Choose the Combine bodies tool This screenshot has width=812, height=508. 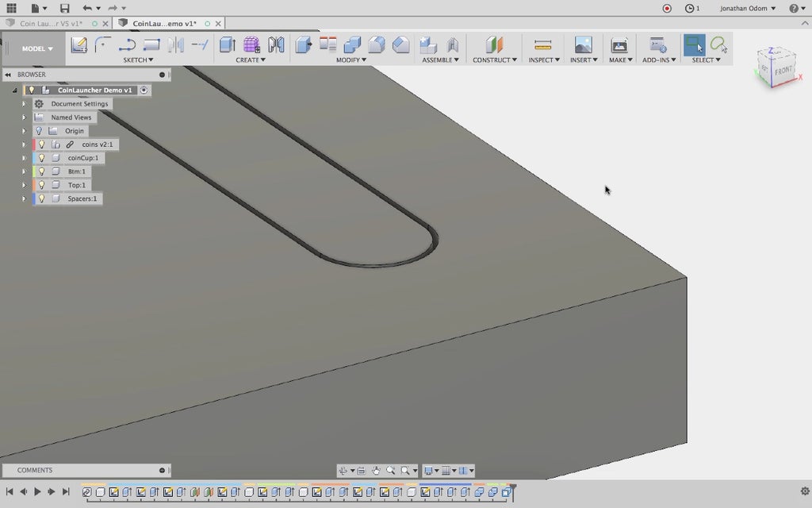coord(352,45)
